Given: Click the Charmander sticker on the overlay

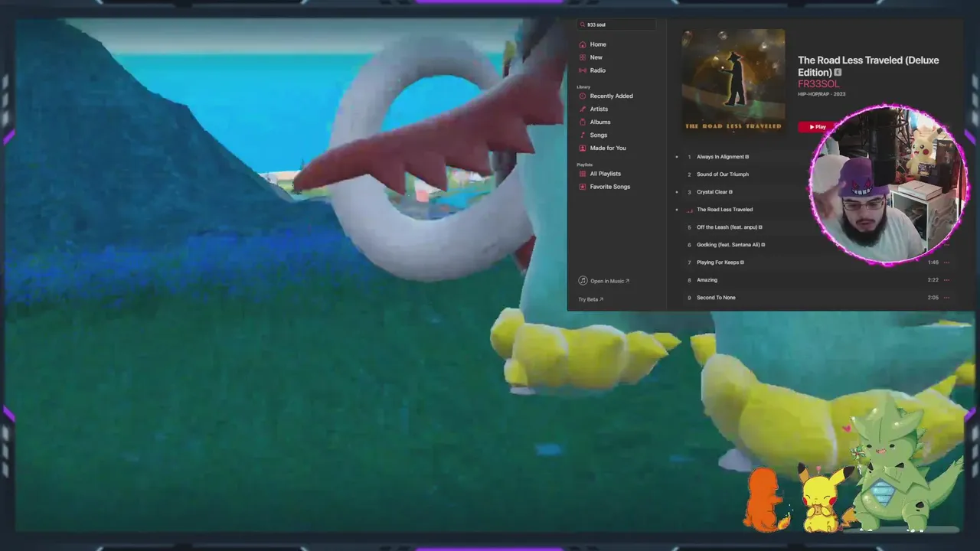Looking at the screenshot, I should tap(766, 500).
